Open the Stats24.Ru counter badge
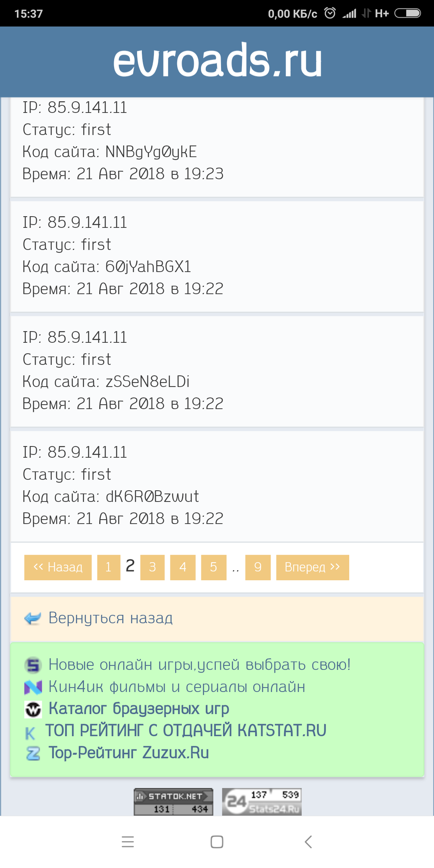 pos(262,802)
